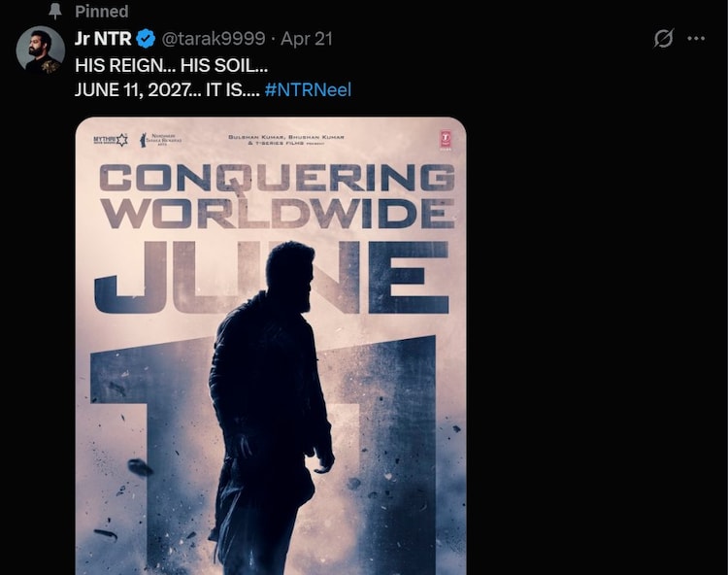728x575 pixels.
Task: Click the "Pinned" label text
Action: point(102,11)
